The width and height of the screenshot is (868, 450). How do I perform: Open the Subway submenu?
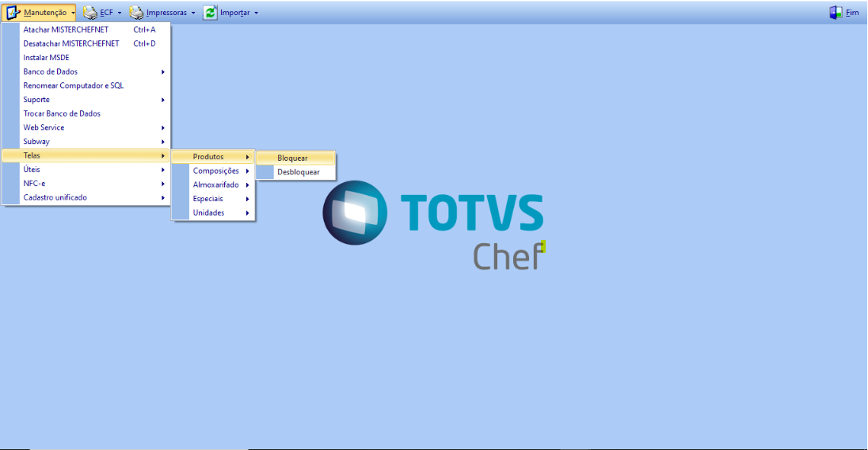[86, 142]
